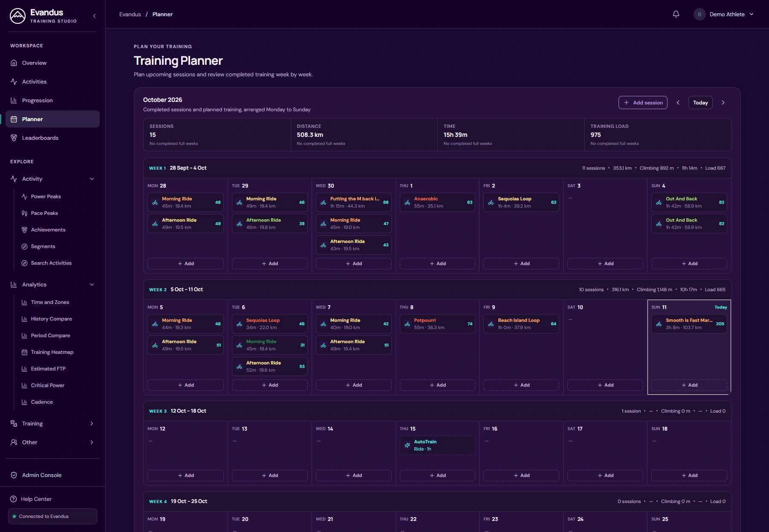Click the Evandus mountain logo icon
The width and height of the screenshot is (769, 532).
(17, 16)
